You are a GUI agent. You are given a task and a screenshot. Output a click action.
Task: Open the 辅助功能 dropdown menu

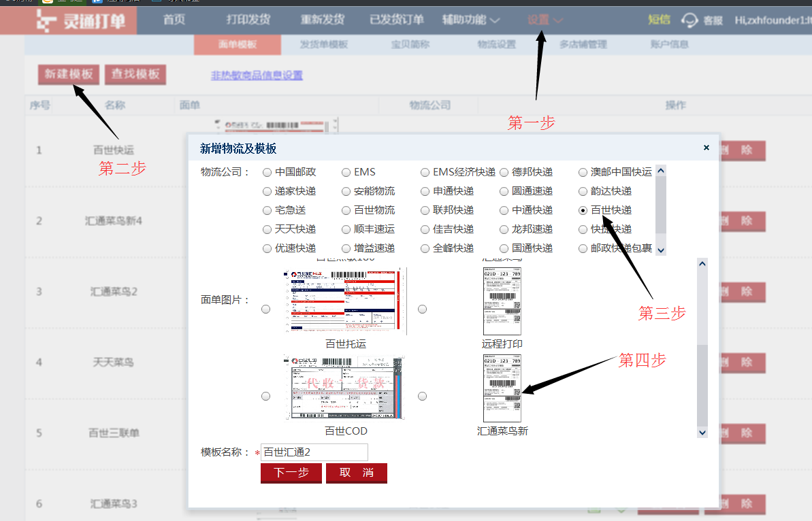coord(471,20)
